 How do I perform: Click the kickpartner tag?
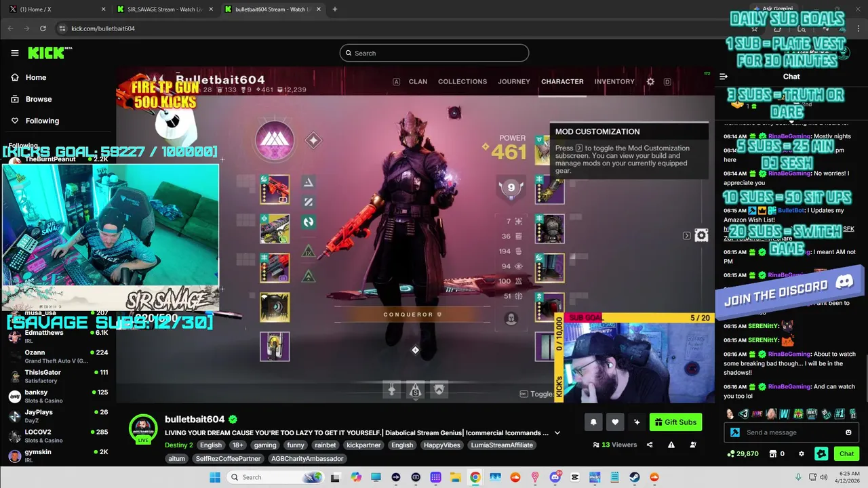363,445
